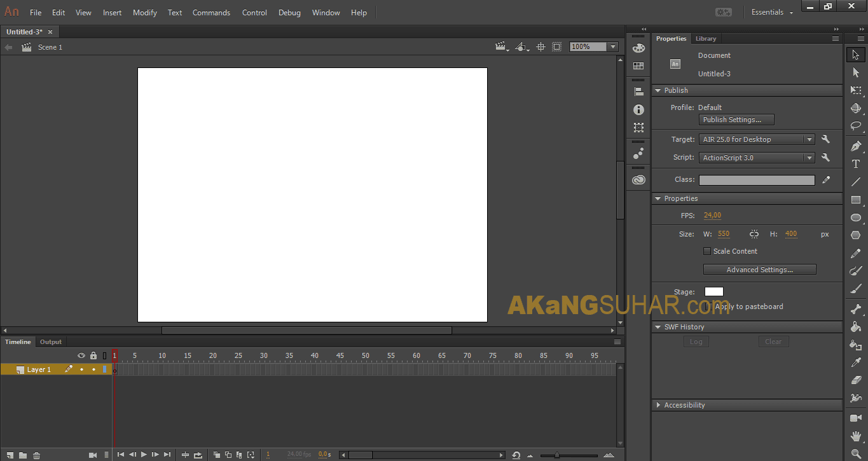The image size is (868, 461).
Task: Select the Selection tool arrow
Action: coord(856,55)
